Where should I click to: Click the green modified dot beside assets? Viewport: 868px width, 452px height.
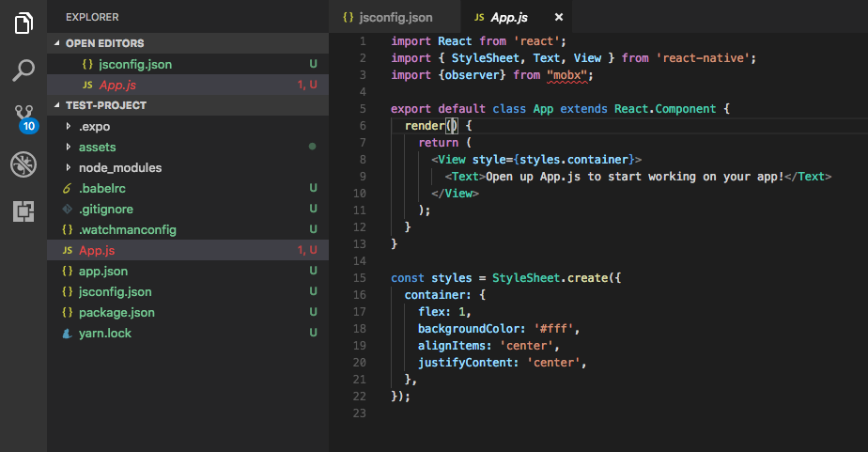pyautogui.click(x=312, y=147)
